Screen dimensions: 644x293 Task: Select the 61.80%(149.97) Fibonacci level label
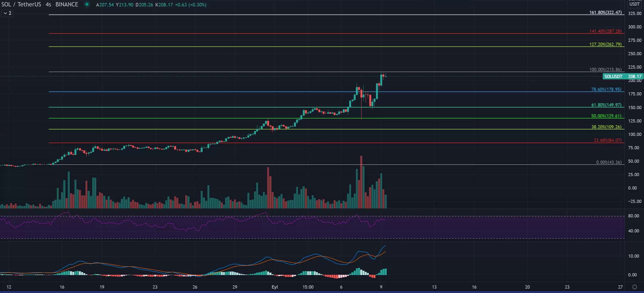(606, 105)
